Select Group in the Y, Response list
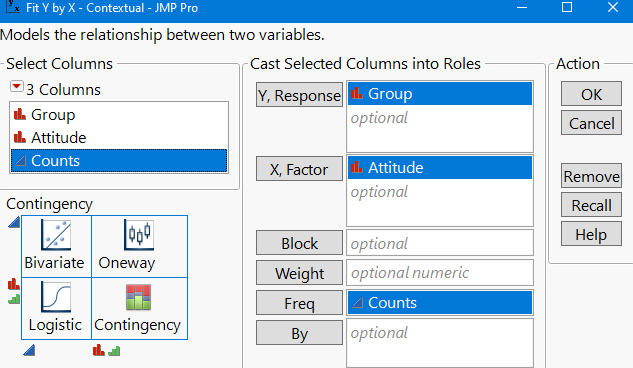The height and width of the screenshot is (368, 633). coord(440,94)
